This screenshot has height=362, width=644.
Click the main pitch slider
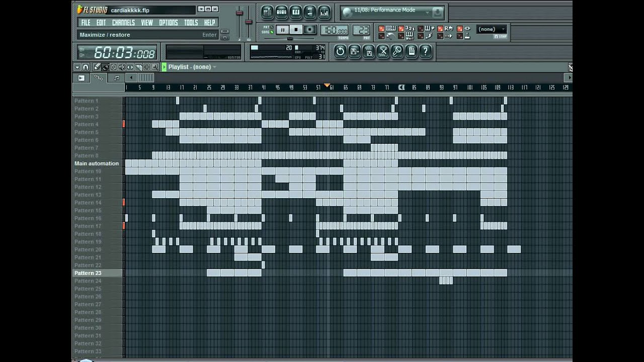249,23
